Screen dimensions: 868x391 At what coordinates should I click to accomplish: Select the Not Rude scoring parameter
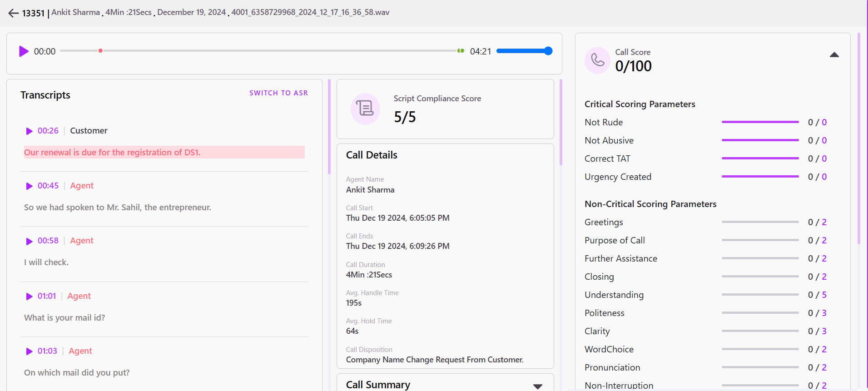tap(604, 122)
